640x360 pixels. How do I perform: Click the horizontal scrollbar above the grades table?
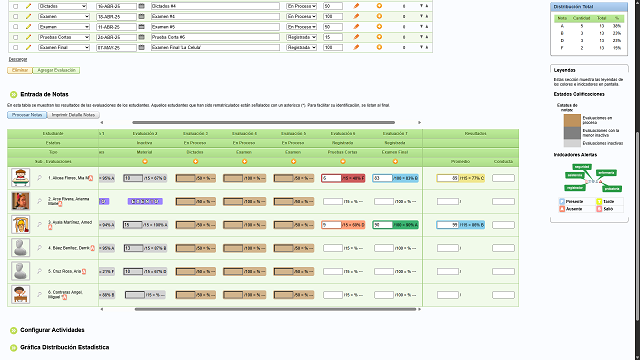pyautogui.click(x=263, y=122)
